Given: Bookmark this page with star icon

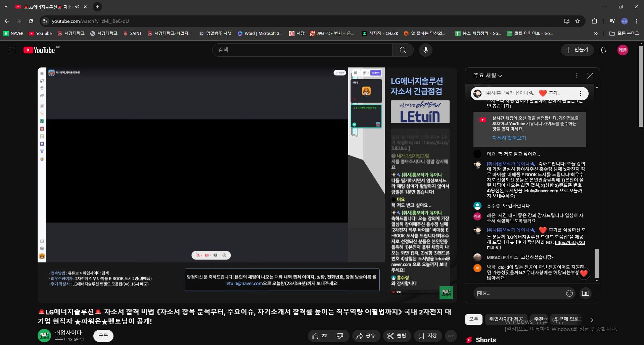Looking at the screenshot, I should [x=578, y=21].
